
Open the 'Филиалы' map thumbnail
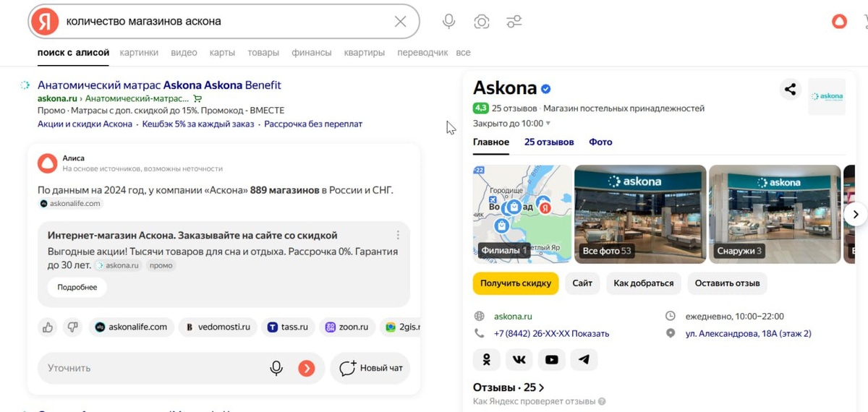click(x=521, y=213)
